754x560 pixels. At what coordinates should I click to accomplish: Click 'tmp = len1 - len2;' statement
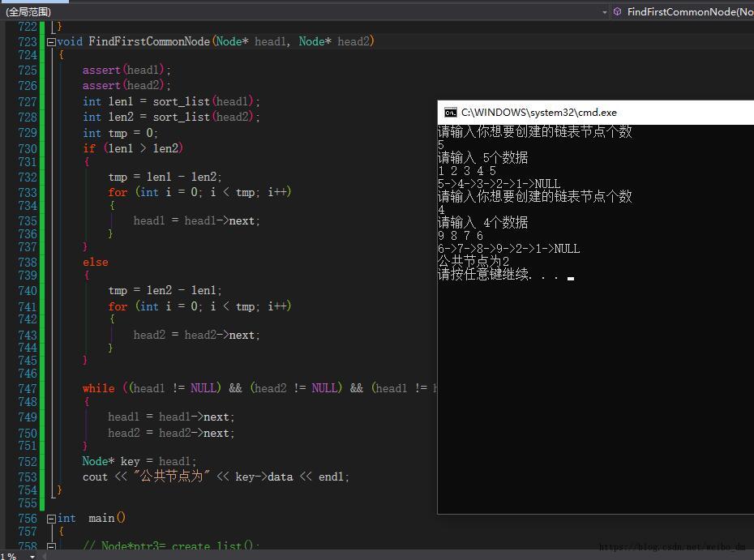(x=165, y=177)
